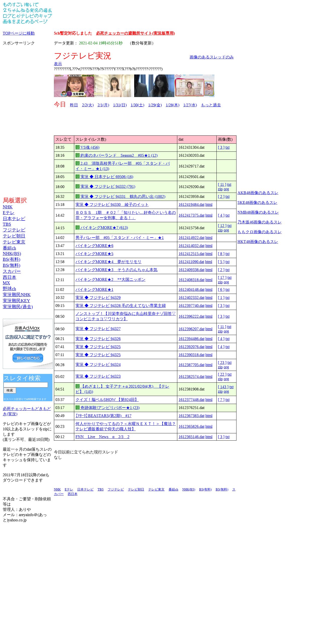Click 画像のあるスレッドのみ link
Image resolution: width=322 pixels, height=644 pixels.
(x=211, y=57)
